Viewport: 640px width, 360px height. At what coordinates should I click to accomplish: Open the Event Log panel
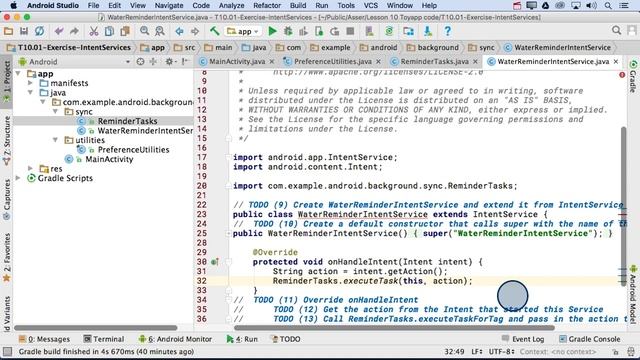pos(523,339)
